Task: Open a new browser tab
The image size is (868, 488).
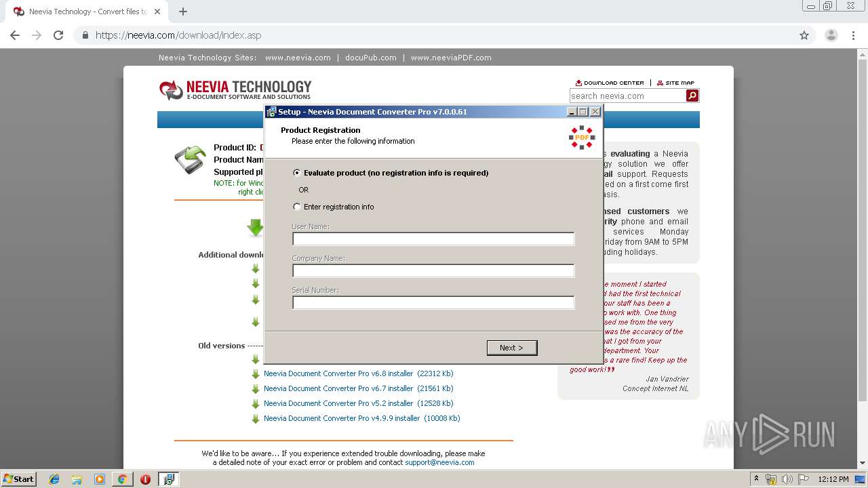Action: click(183, 12)
